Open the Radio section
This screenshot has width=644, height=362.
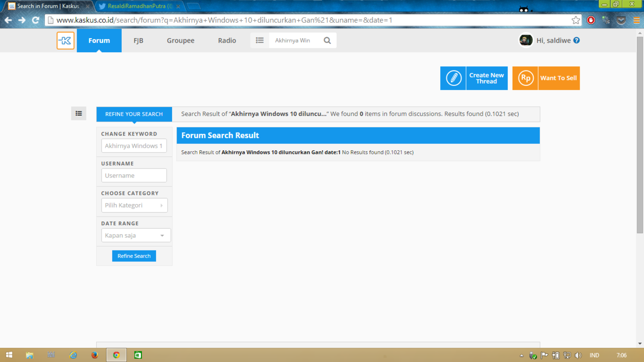[227, 41]
